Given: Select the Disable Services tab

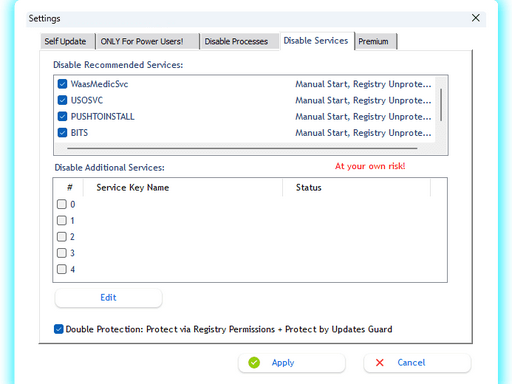Looking at the screenshot, I should click(317, 41).
